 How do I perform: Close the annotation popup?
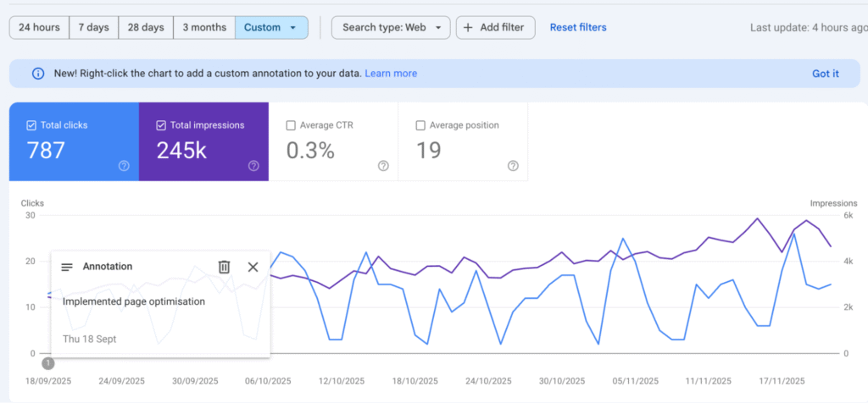(x=253, y=267)
